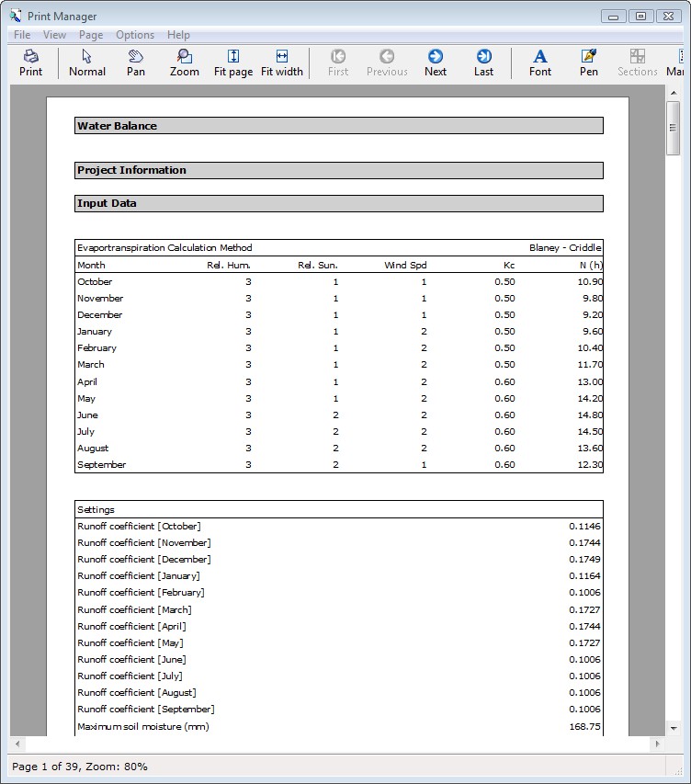Jump to the Last page
The width and height of the screenshot is (691, 784).
(484, 62)
